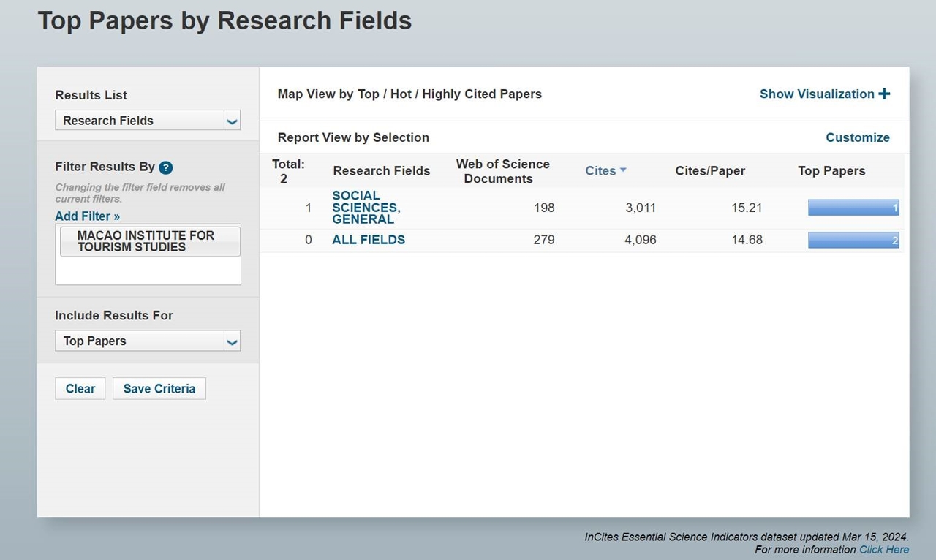
Task: Click the Top Papers column header
Action: click(x=831, y=171)
